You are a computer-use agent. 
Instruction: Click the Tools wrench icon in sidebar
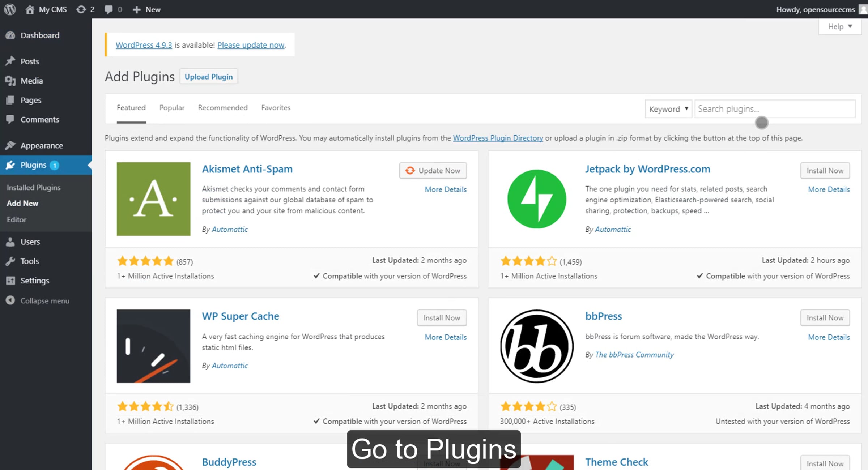coord(10,261)
